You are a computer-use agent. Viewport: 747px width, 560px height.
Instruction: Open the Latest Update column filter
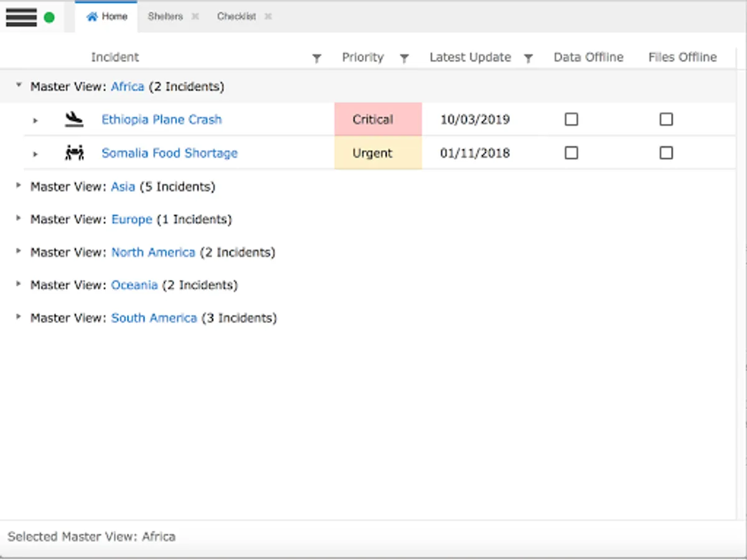click(528, 58)
